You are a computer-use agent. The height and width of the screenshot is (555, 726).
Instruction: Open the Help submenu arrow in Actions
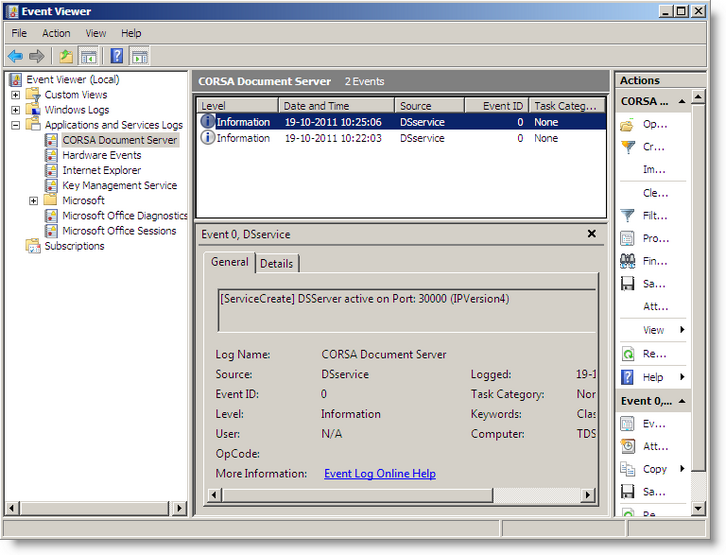click(x=682, y=377)
